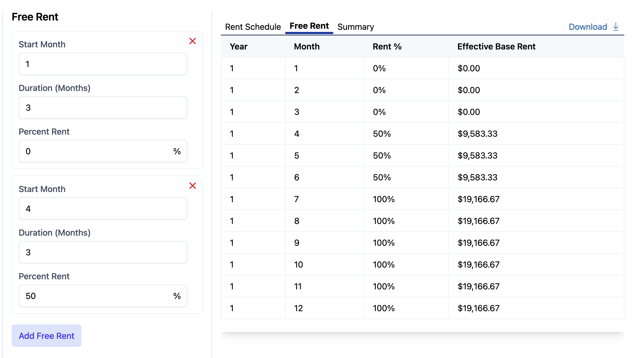
Task: Click the Add Free Rent button
Action: coord(46,336)
